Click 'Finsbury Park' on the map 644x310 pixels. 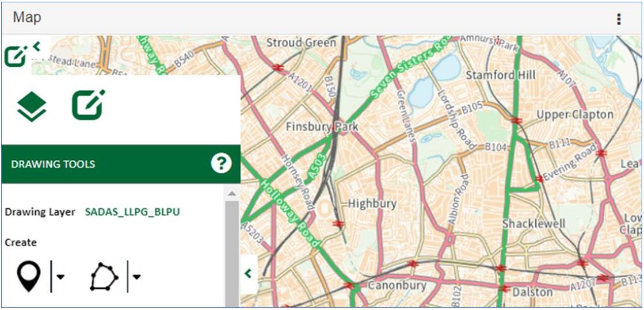[322, 127]
